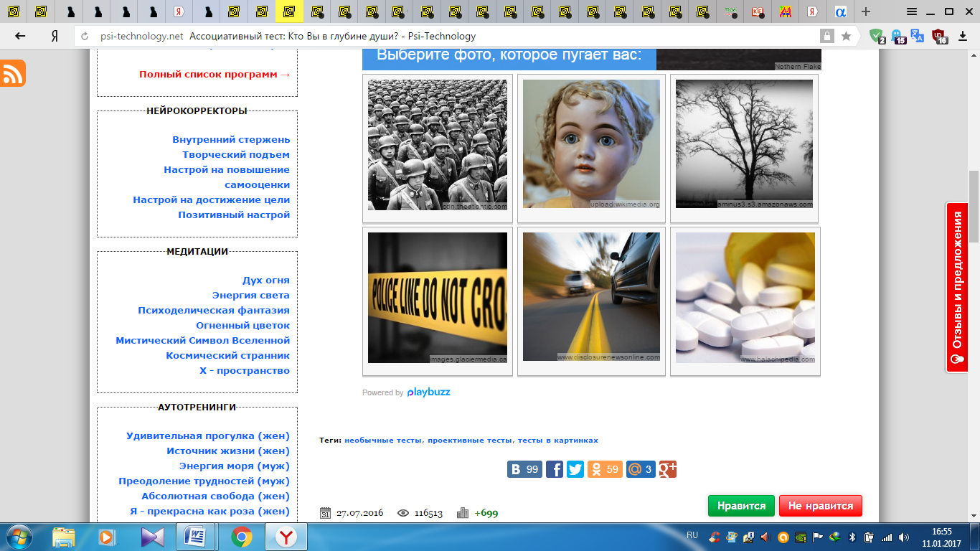Image resolution: width=980 pixels, height=551 pixels.
Task: Share the page on Google Plus
Action: pyautogui.click(x=668, y=469)
